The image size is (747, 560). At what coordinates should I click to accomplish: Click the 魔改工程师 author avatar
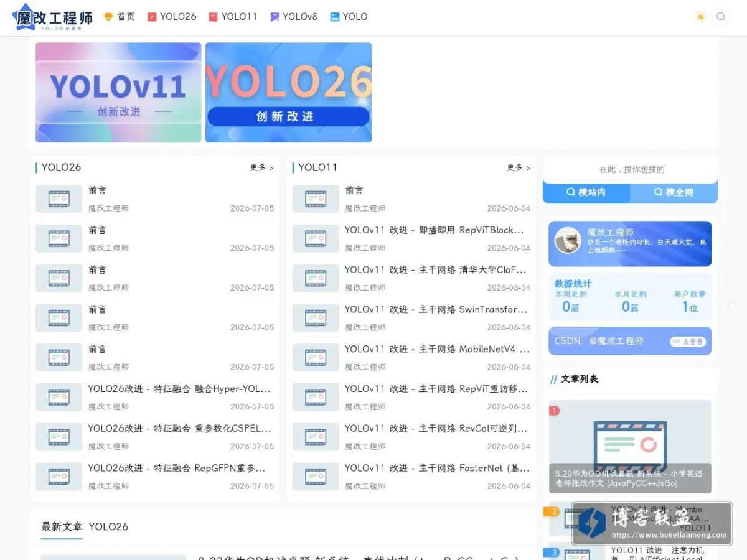click(568, 240)
